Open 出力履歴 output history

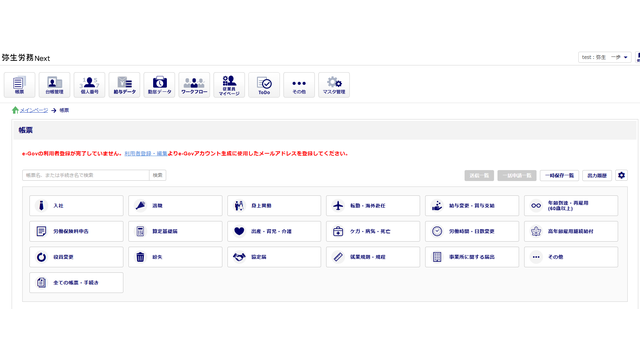597,176
